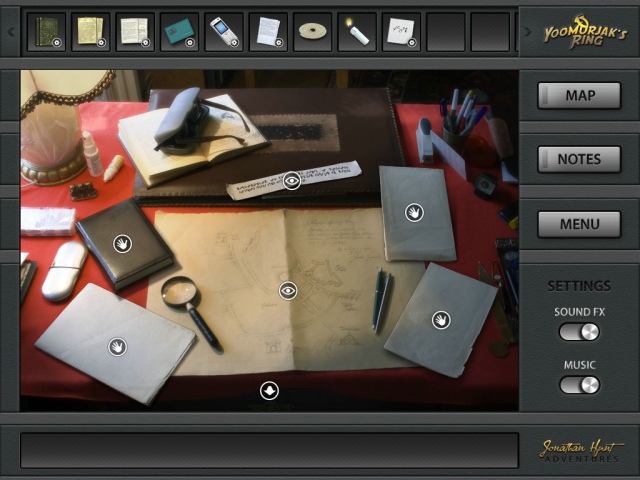Tap hand icon on black leather notebook

pos(122,243)
